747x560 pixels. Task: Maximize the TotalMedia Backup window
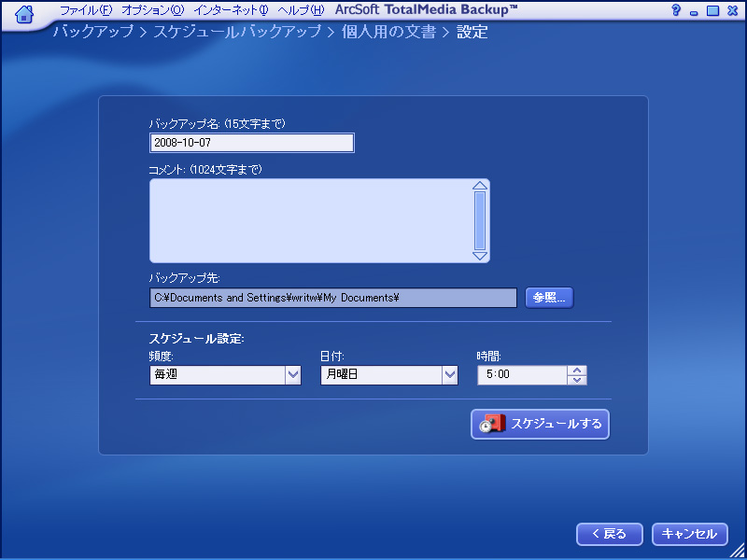(x=712, y=10)
